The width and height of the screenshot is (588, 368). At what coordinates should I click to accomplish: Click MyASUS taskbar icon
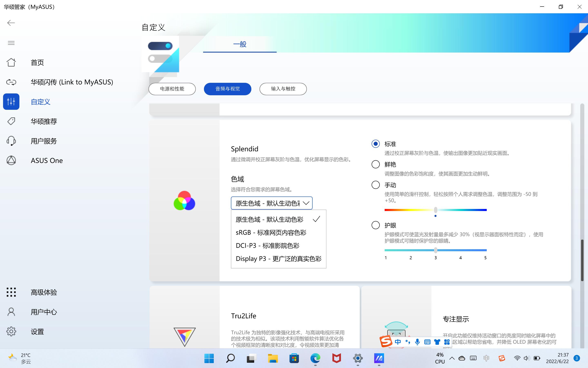click(x=379, y=358)
